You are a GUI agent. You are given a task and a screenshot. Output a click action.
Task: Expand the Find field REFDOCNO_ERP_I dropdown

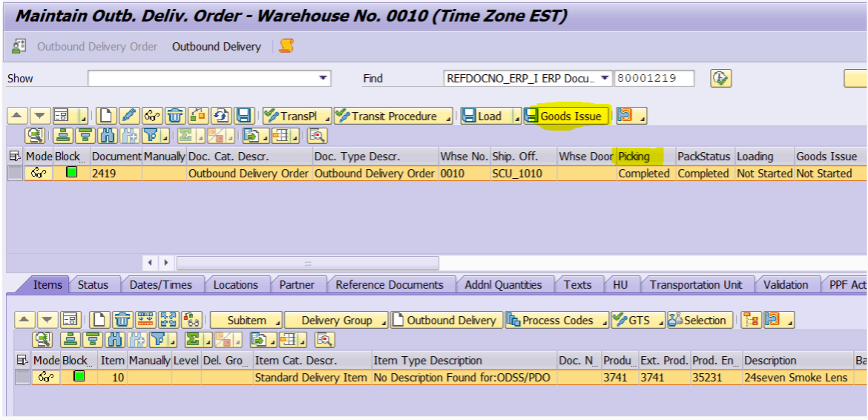(x=605, y=78)
